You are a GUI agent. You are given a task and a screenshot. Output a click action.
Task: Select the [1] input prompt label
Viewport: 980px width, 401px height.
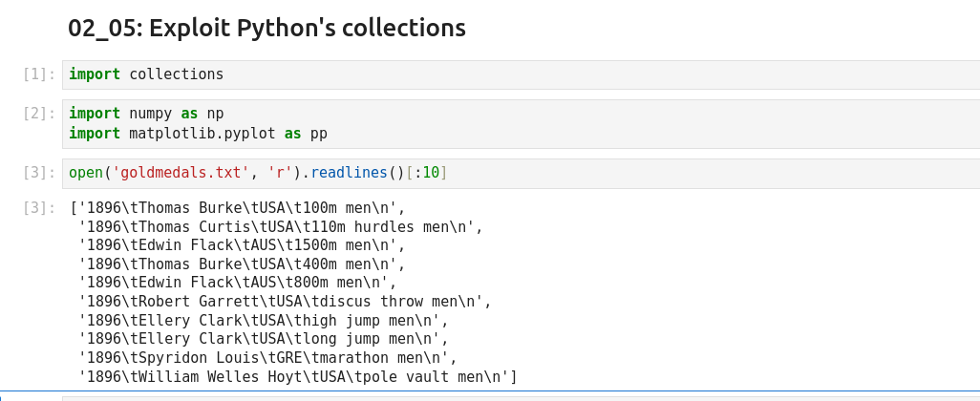click(38, 74)
